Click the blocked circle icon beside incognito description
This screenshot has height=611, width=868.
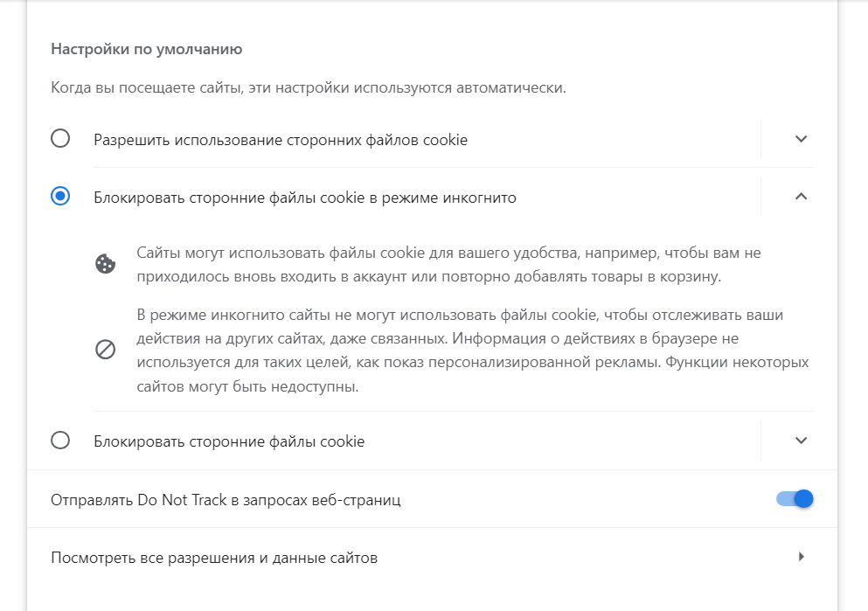[105, 350]
